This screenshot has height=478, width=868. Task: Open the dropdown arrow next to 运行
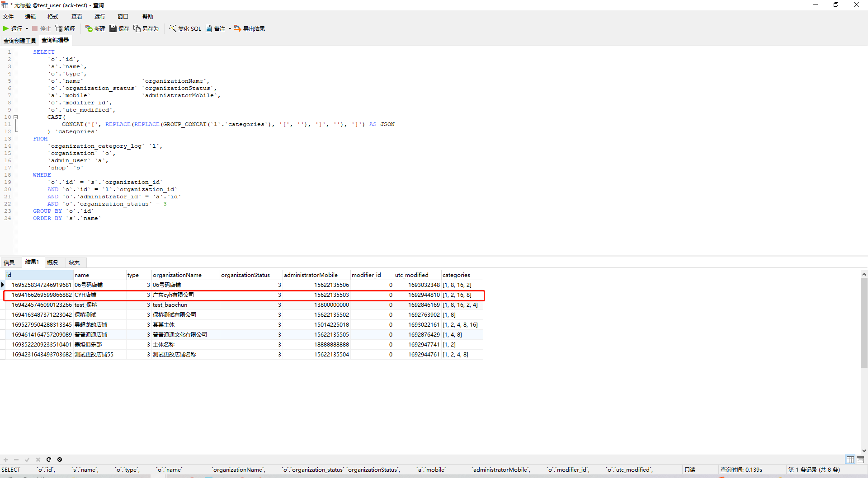27,28
